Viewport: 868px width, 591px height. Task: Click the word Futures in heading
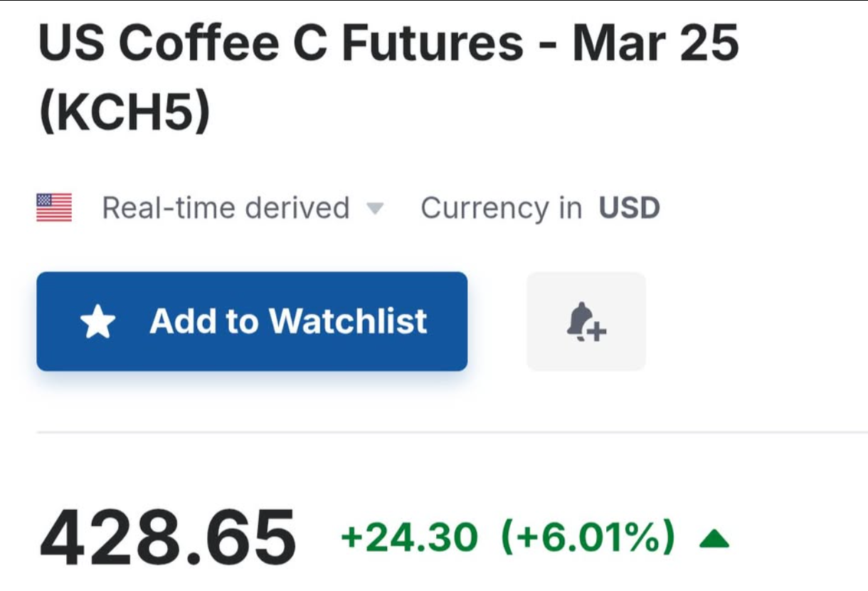click(433, 43)
